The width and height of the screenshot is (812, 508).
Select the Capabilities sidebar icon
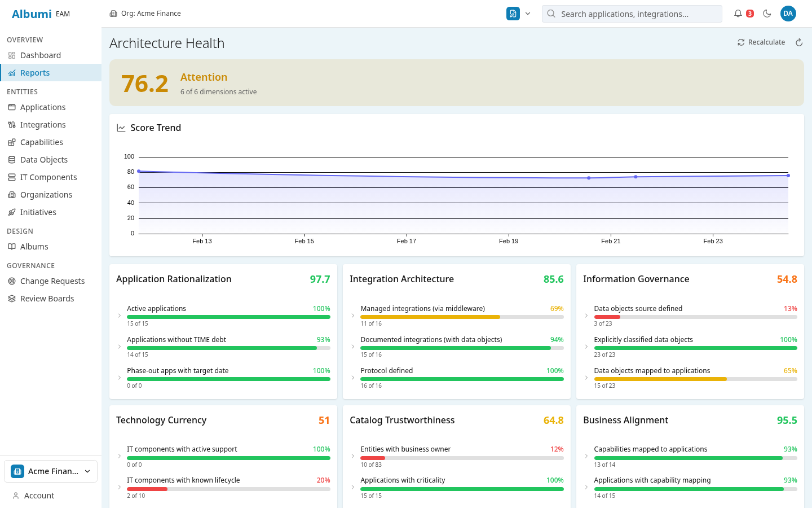point(11,142)
